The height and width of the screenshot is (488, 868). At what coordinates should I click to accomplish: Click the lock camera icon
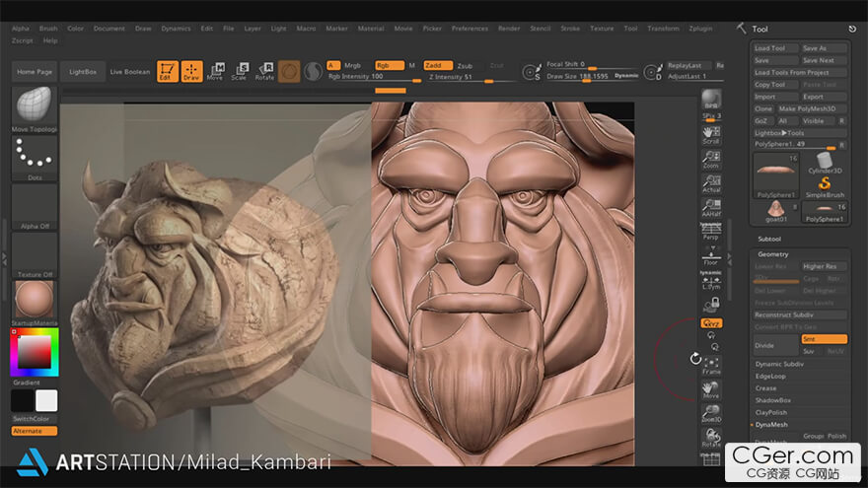coord(711,305)
